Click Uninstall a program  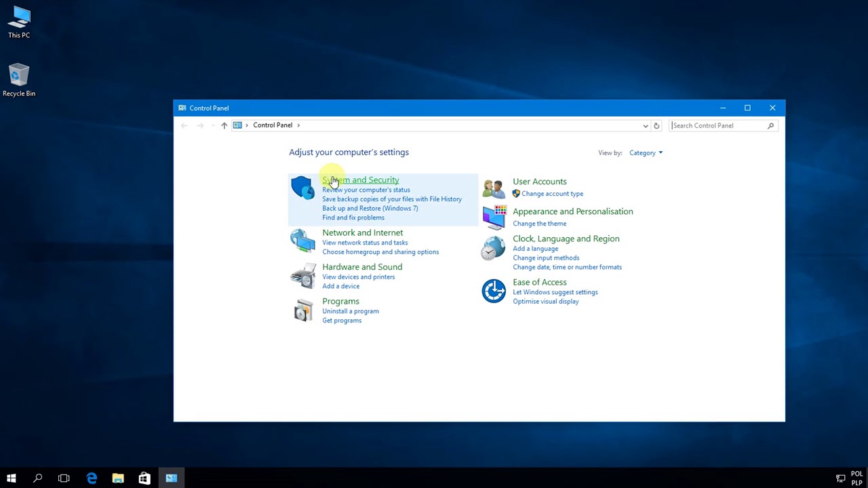(351, 311)
